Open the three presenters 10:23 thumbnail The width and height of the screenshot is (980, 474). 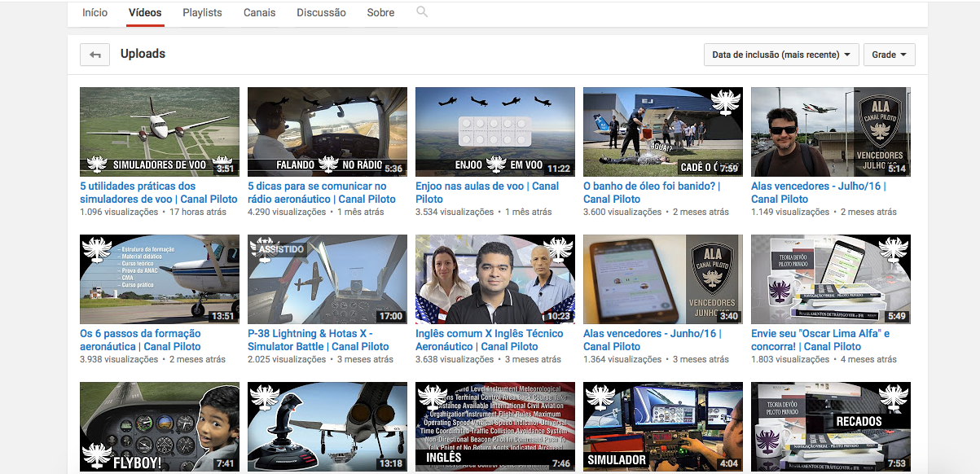pos(495,279)
